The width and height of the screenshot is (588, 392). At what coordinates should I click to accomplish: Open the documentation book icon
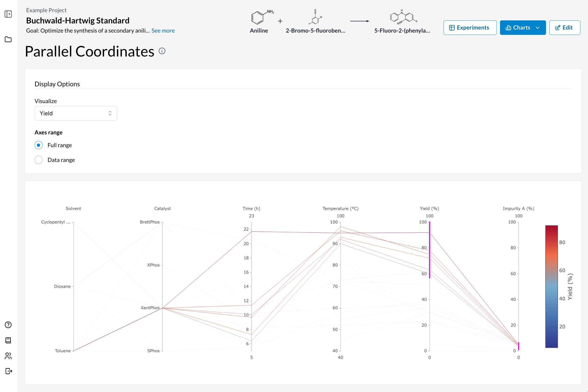[8, 340]
